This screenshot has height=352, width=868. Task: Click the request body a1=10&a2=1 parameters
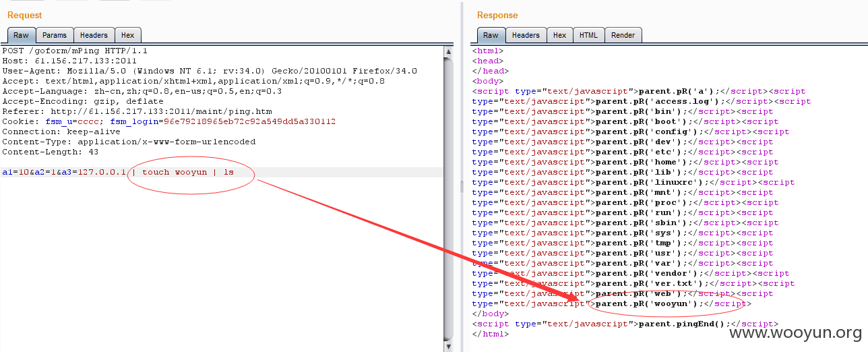tap(28, 172)
